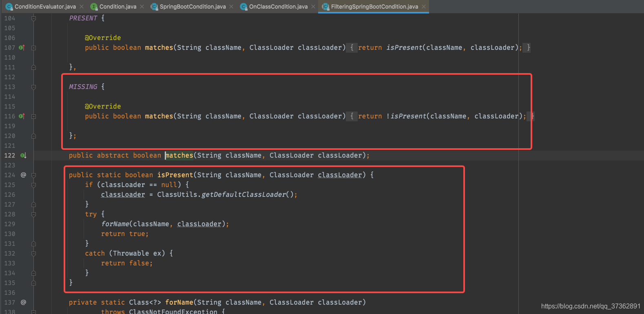Screen dimensions: 644x314
Task: Click 'null' keyword on line 125
Action: coord(169,185)
